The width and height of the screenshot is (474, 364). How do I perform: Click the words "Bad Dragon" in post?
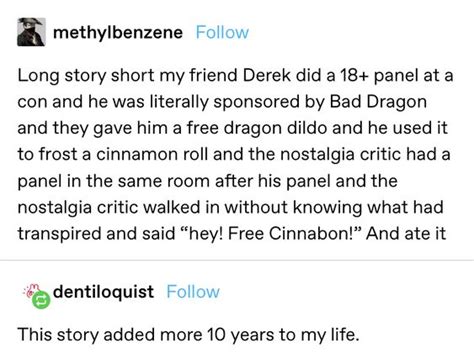pos(378,102)
